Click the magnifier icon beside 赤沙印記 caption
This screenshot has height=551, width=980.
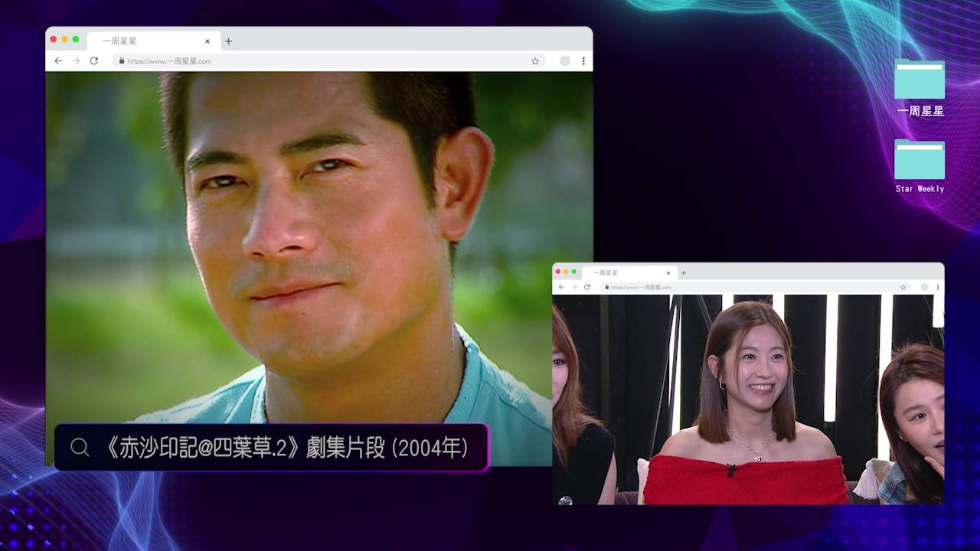click(80, 448)
